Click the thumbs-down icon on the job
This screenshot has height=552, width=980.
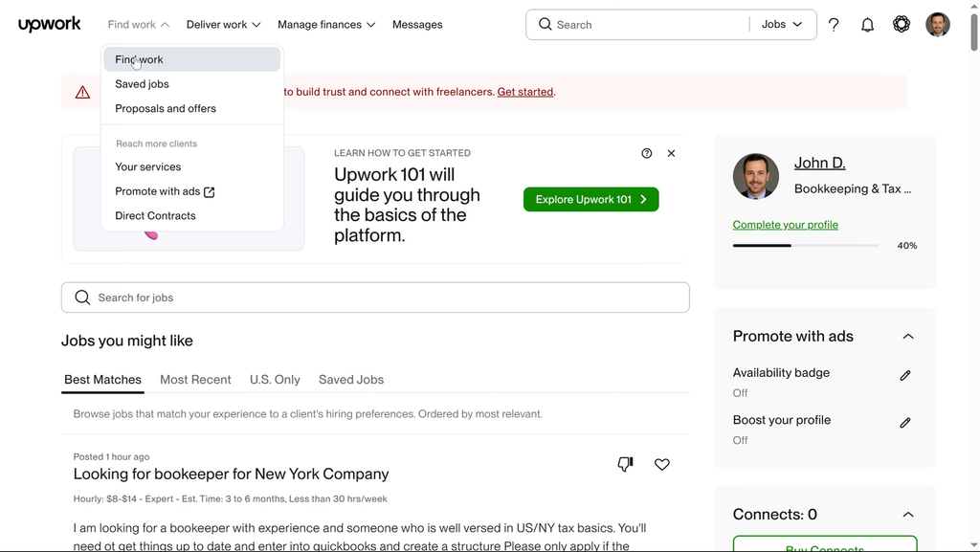tap(625, 464)
